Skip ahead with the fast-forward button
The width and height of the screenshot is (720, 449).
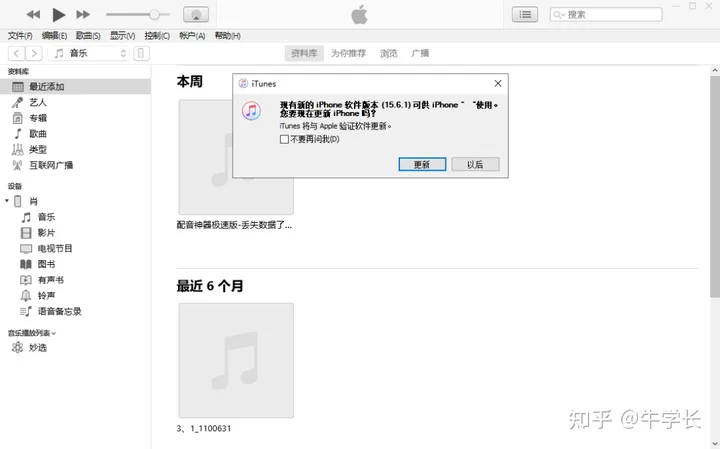[83, 15]
